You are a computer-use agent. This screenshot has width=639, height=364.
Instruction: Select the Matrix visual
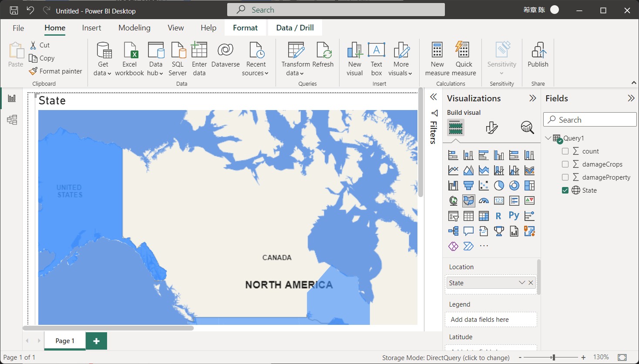click(484, 216)
